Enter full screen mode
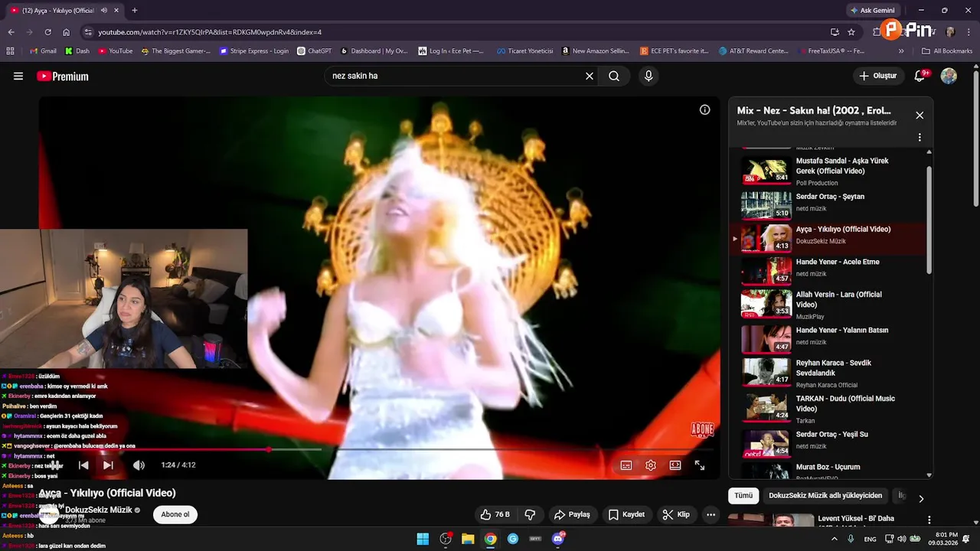 pyautogui.click(x=700, y=465)
